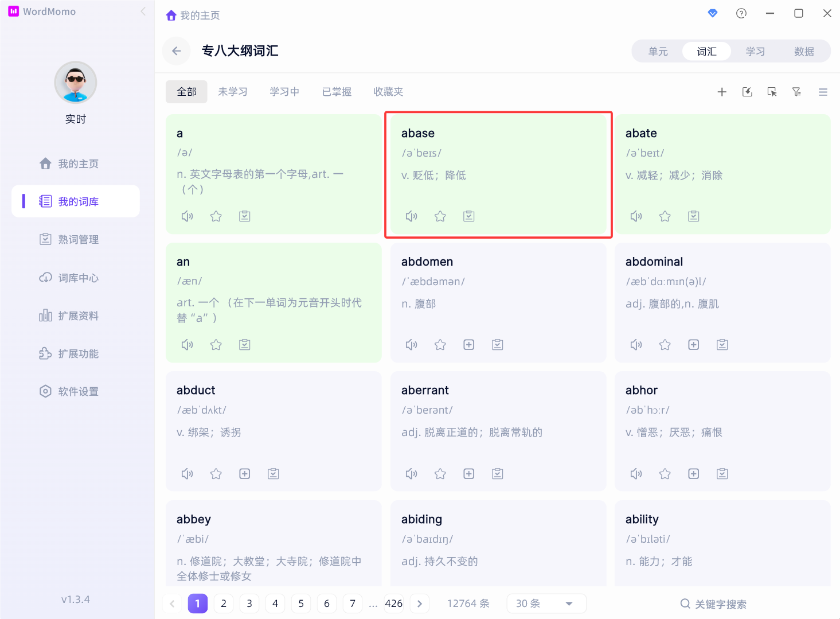
Task: Star the word "abate"
Action: [x=665, y=216]
